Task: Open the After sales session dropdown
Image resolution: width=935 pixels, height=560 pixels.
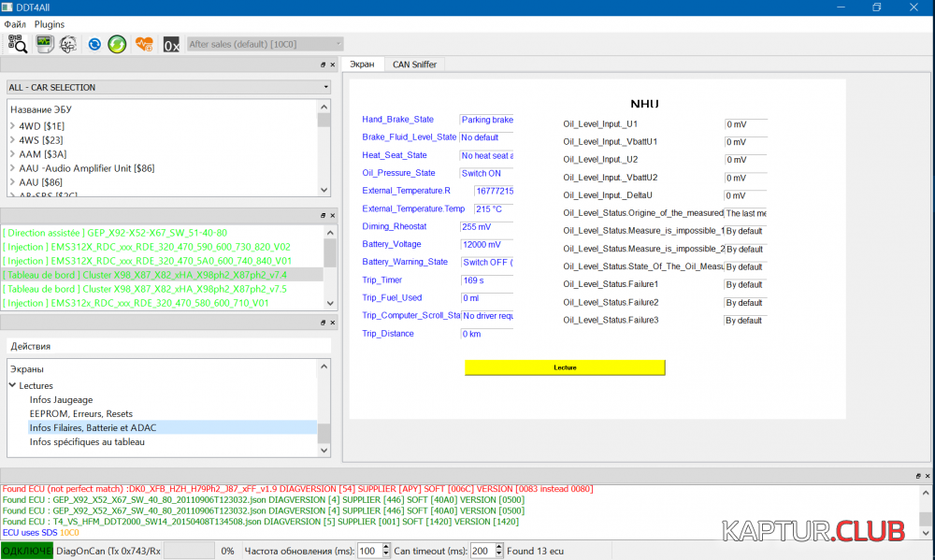Action: point(265,44)
